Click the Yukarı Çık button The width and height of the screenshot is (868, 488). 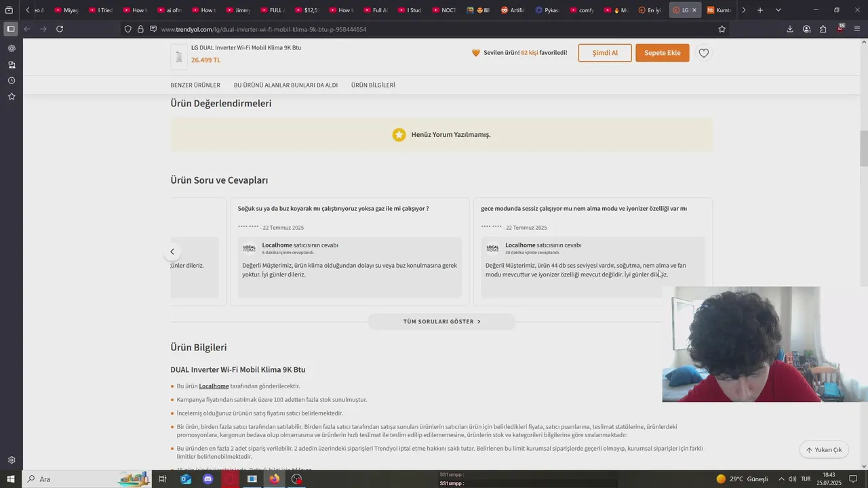(824, 449)
